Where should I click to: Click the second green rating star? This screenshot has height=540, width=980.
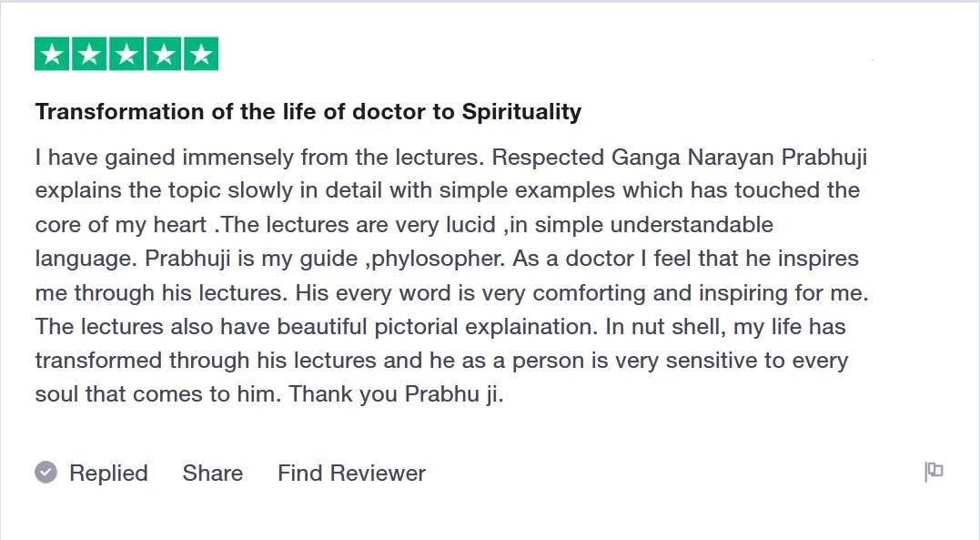[89, 55]
